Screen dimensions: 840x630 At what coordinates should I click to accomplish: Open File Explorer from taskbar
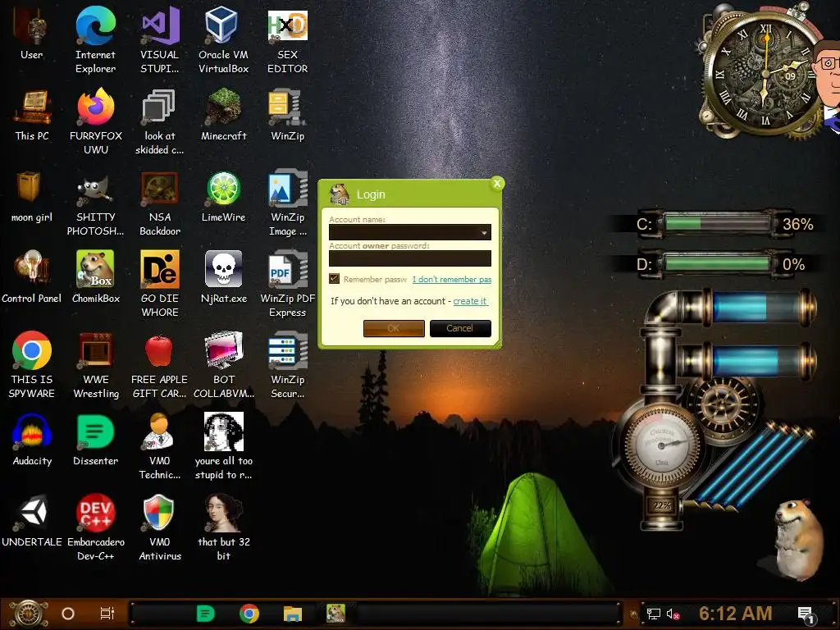click(293, 614)
